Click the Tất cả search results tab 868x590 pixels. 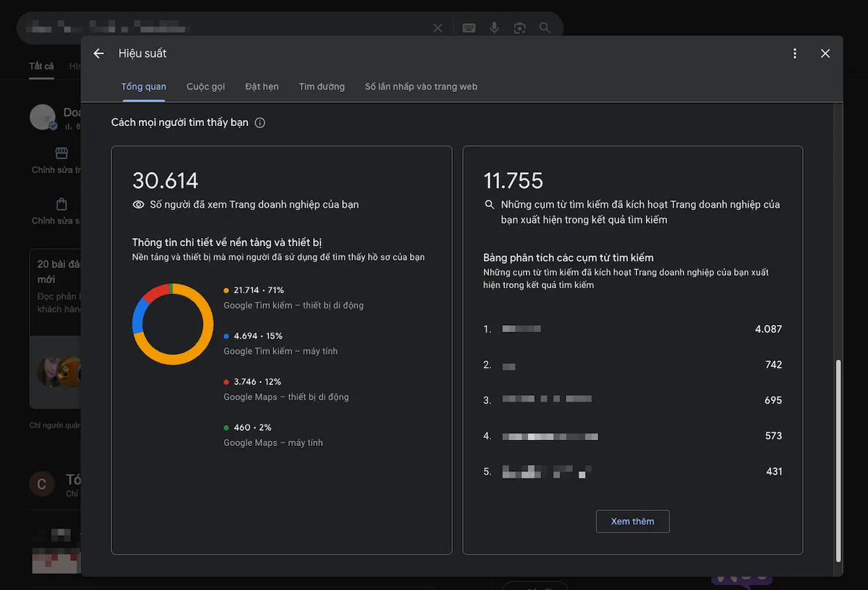(x=41, y=67)
